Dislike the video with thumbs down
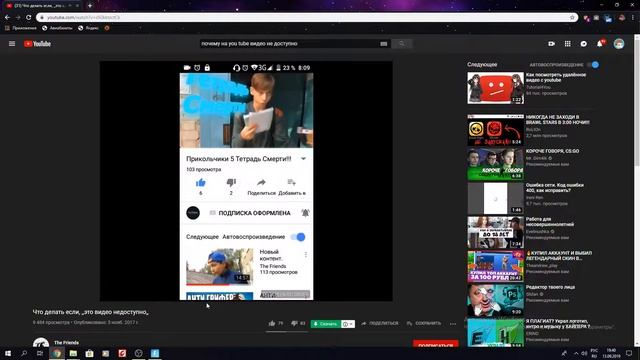This screenshot has height=360, width=640. (x=294, y=323)
